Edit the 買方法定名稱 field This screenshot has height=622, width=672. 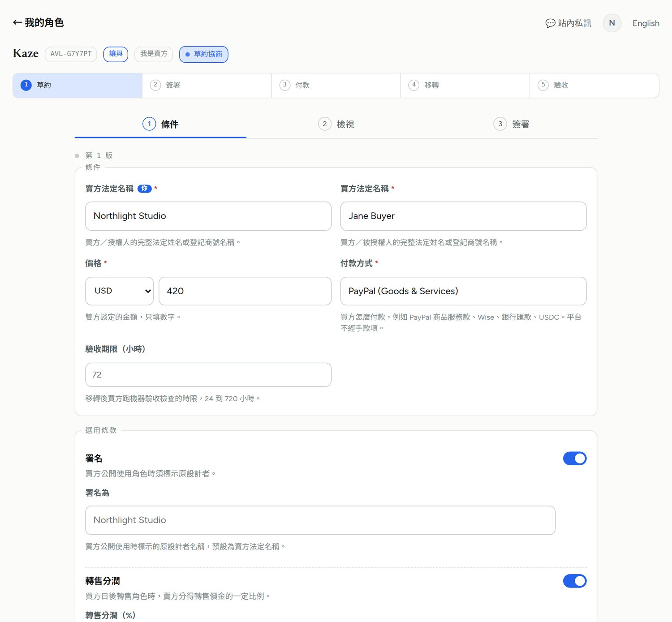click(x=463, y=216)
